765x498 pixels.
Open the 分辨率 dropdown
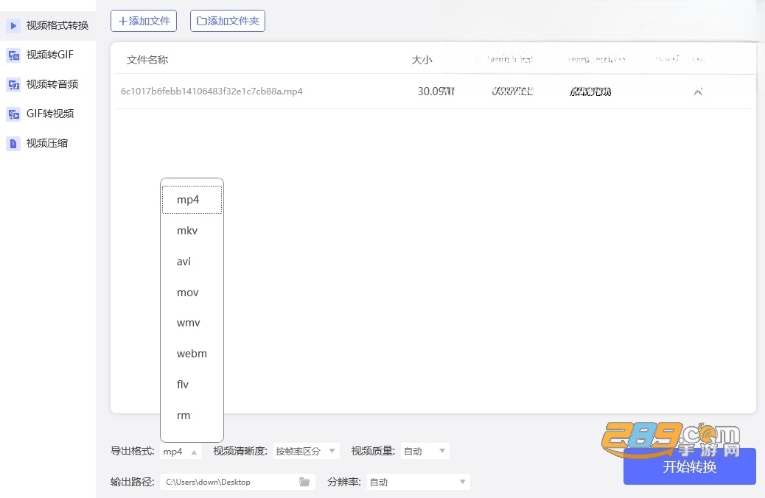point(418,482)
